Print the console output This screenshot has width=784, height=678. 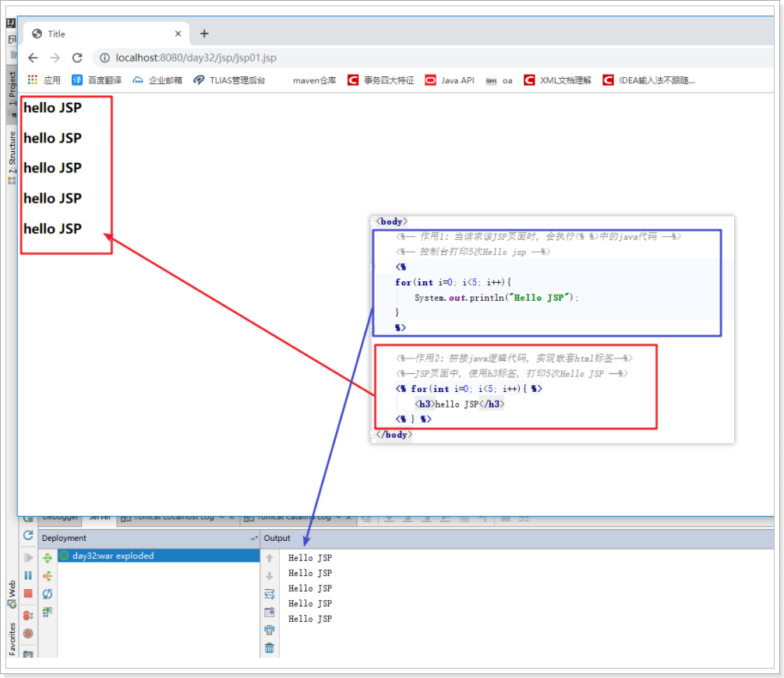[270, 630]
